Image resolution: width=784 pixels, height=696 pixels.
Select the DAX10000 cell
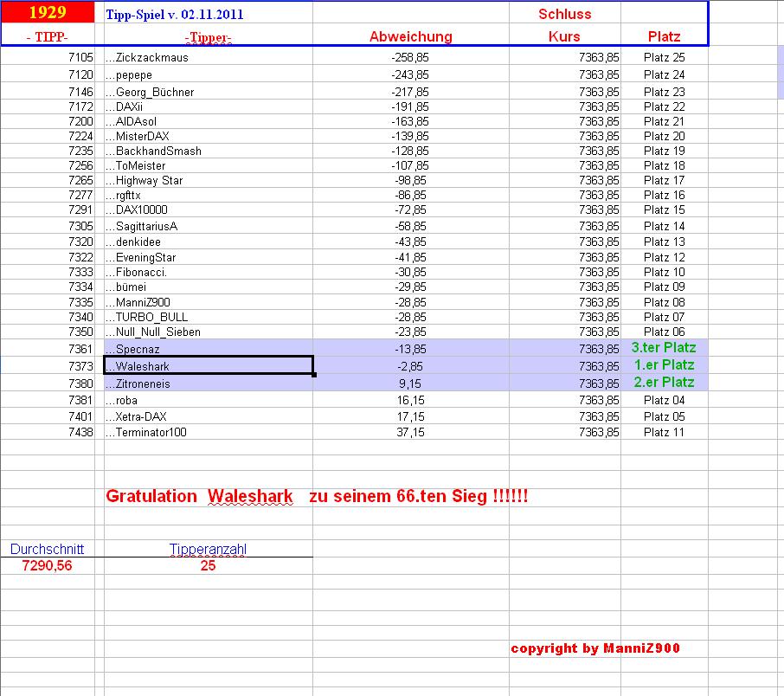(x=208, y=209)
